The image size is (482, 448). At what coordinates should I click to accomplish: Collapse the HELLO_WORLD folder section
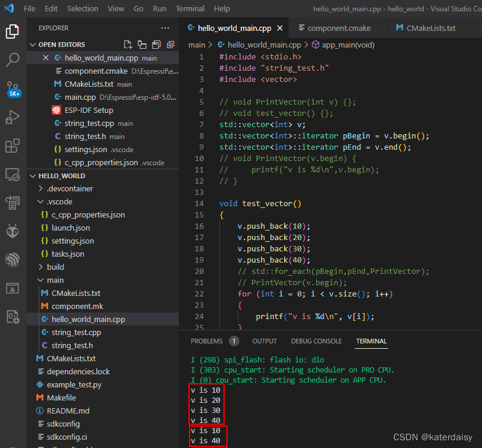click(x=33, y=176)
